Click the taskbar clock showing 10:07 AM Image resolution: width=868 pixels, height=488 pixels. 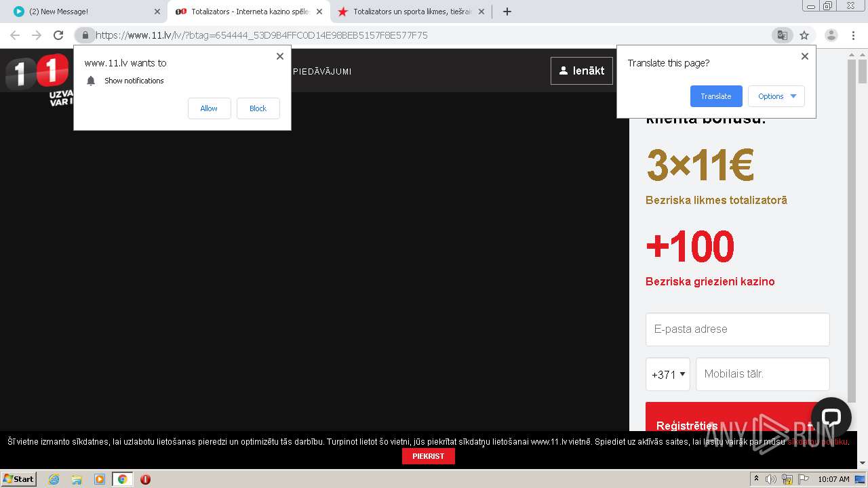click(x=833, y=479)
